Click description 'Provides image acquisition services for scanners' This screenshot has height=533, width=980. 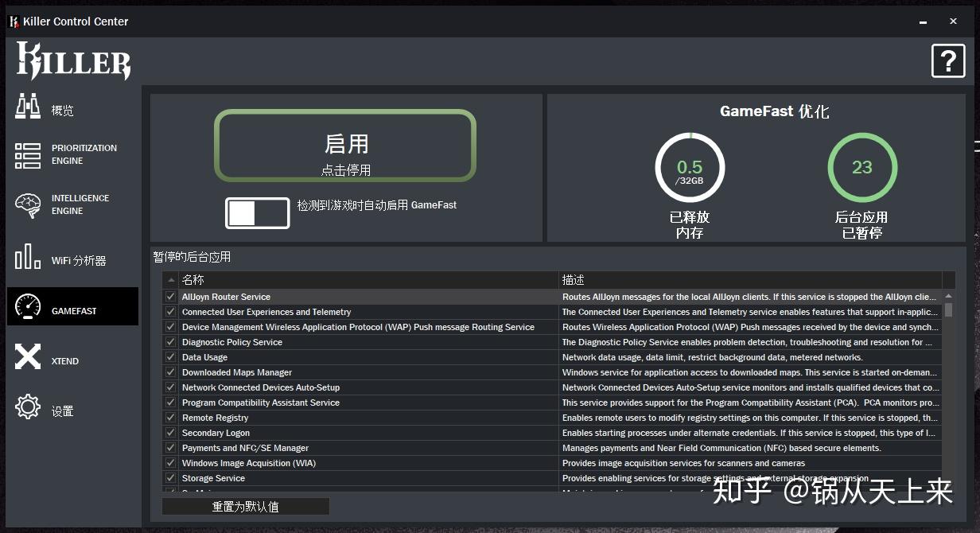click(x=684, y=463)
